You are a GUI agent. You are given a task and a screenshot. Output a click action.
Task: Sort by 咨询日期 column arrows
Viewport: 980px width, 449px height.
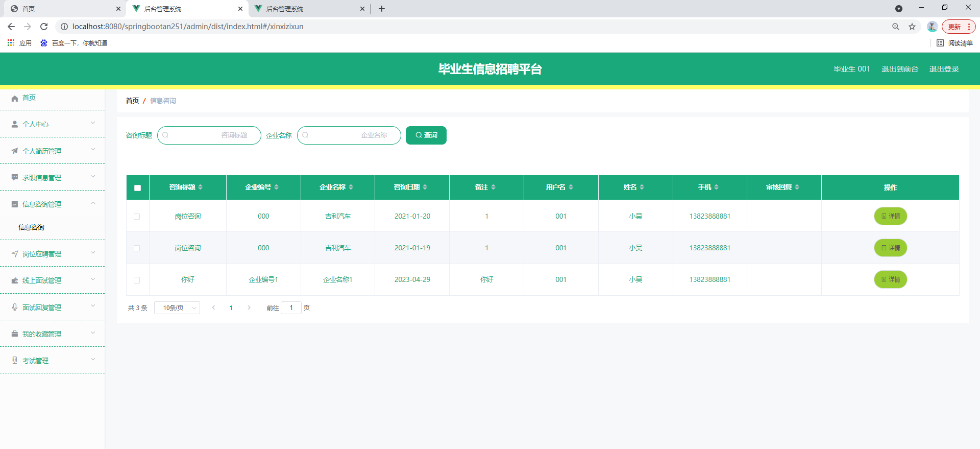[x=425, y=187]
